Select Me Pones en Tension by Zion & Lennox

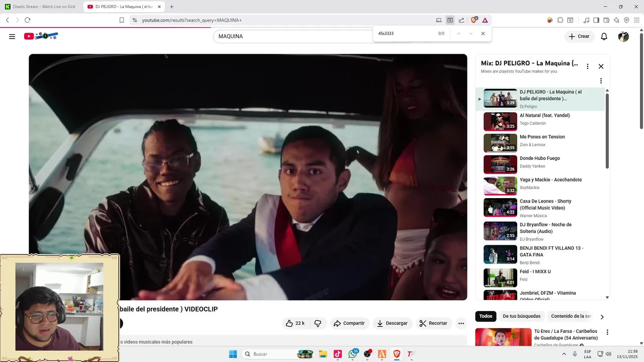[x=541, y=142]
